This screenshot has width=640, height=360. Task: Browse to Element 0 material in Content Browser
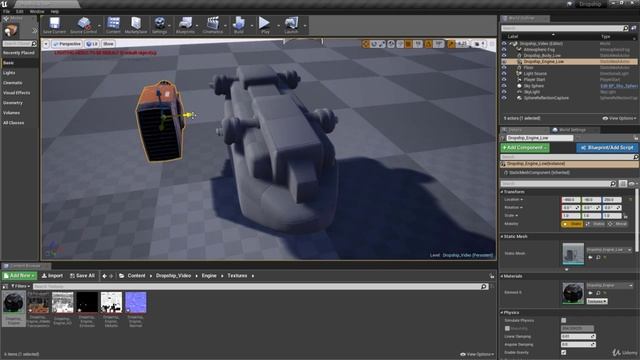pos(598,293)
